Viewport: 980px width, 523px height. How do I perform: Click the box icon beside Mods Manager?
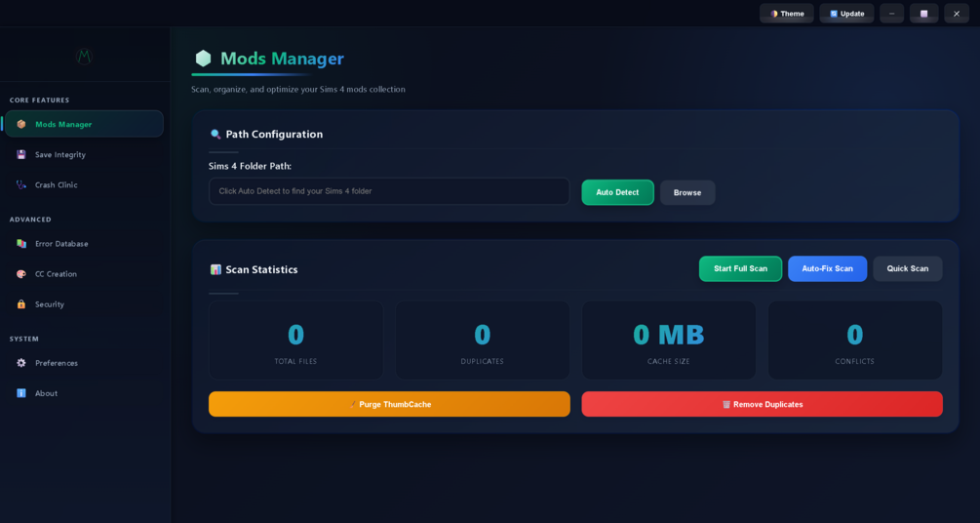point(21,125)
